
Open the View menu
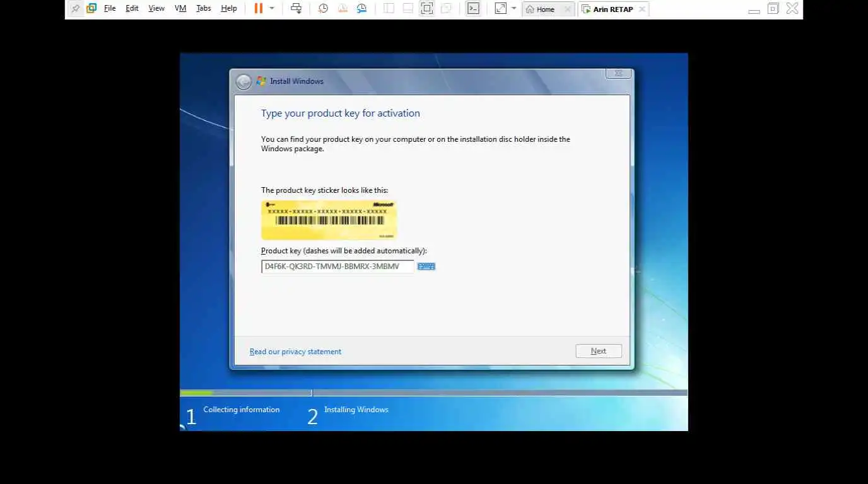(x=156, y=9)
